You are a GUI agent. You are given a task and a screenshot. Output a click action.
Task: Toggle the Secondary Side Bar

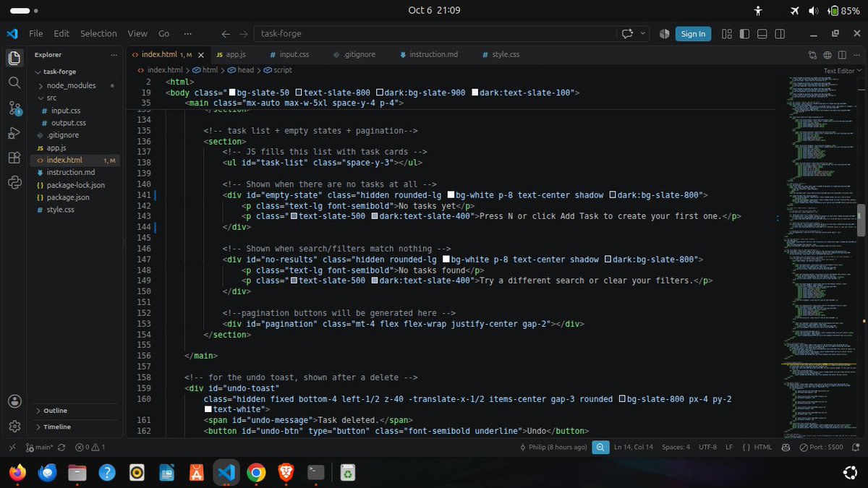coord(780,33)
